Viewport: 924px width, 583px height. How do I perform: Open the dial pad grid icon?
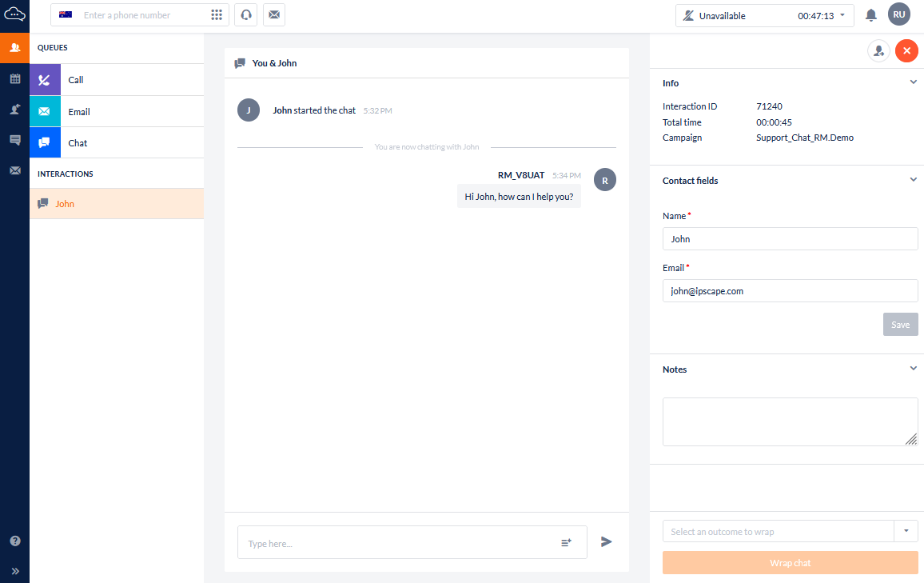(217, 15)
